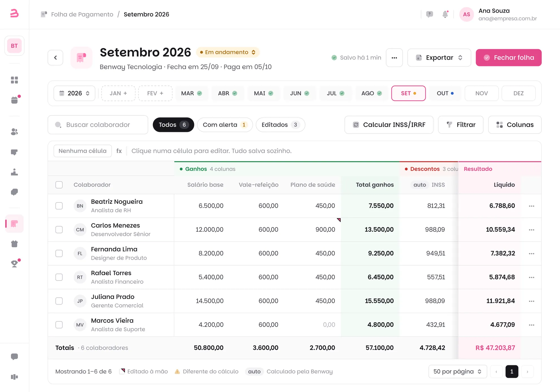Check the box for Beatriz Nogueira
The width and height of the screenshot is (560, 392).
click(x=59, y=206)
